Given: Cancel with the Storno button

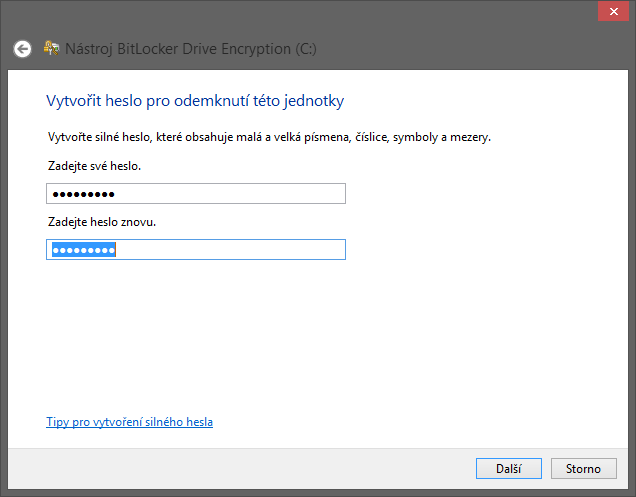Looking at the screenshot, I should point(584,469).
